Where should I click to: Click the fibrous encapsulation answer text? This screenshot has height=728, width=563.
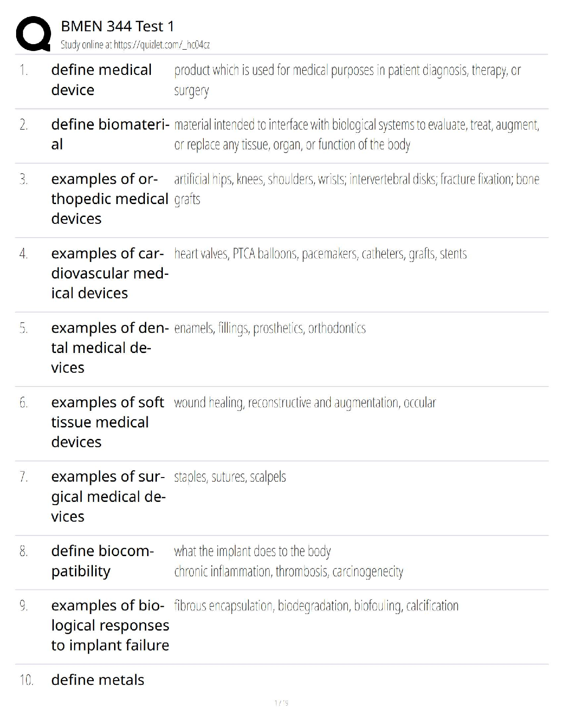tap(316, 606)
